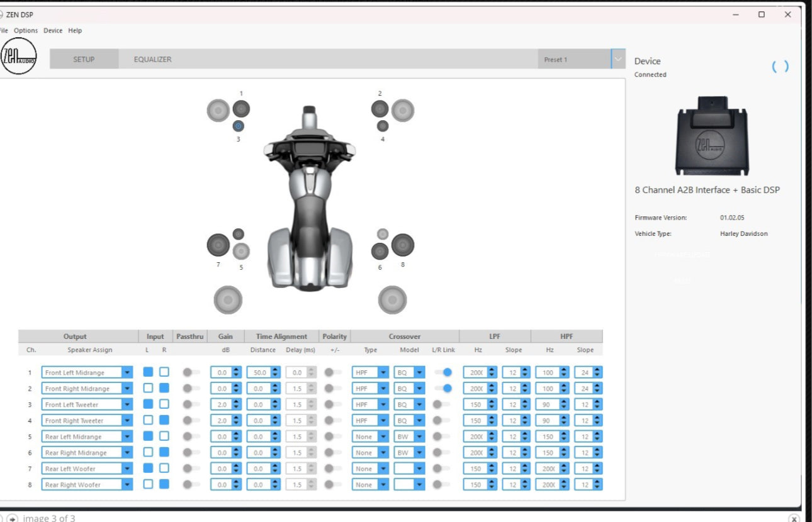Select the large woofer icon labeled 7
The image size is (812, 522).
click(218, 245)
